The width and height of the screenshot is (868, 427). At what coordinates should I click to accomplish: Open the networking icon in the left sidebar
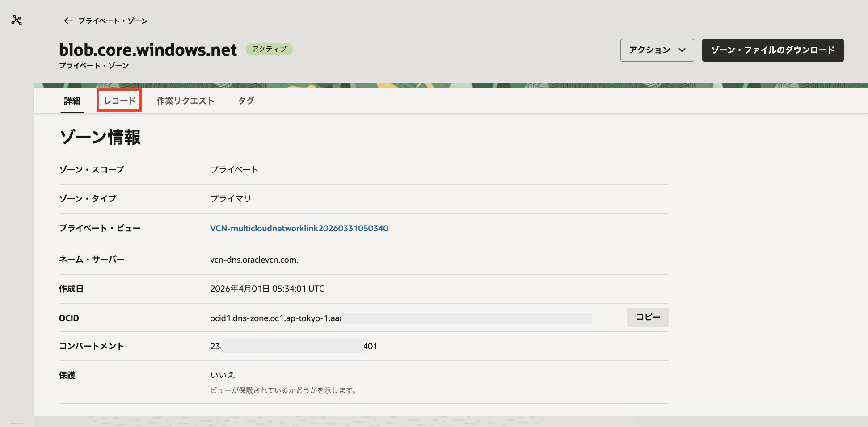17,20
